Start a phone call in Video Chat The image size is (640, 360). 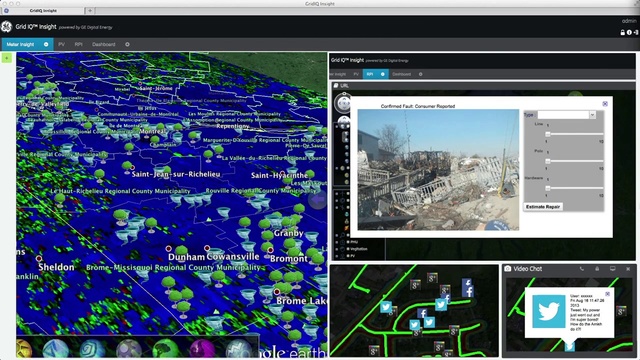click(582, 269)
